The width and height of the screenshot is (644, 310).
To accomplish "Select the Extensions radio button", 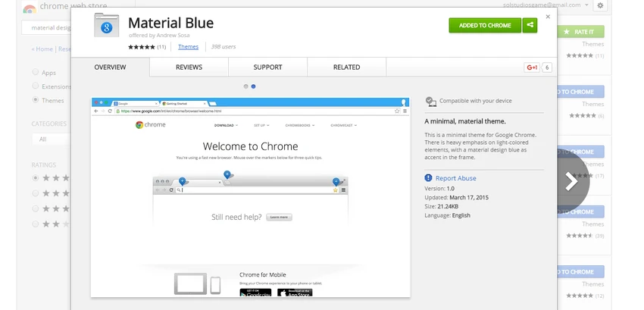I will (36, 86).
